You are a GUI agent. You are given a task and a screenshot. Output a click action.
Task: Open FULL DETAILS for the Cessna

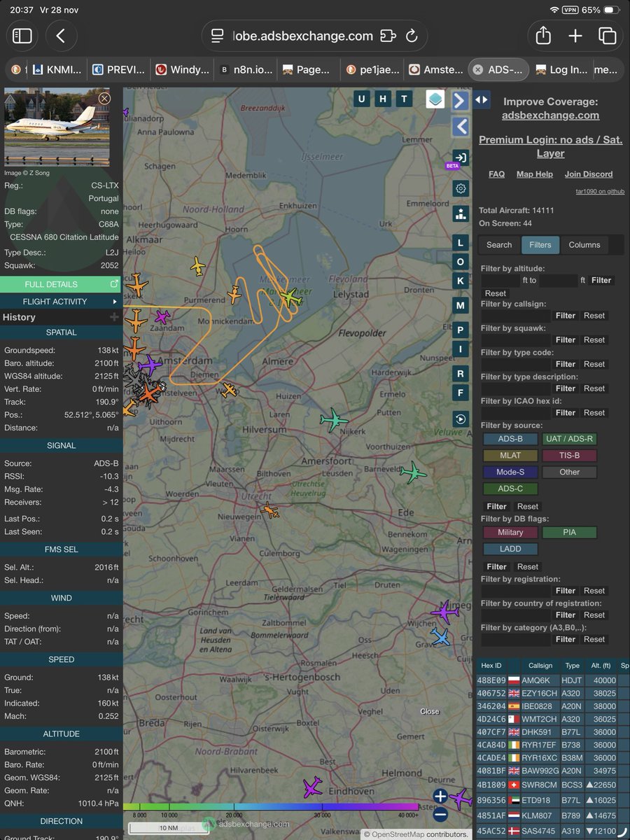pyautogui.click(x=61, y=286)
